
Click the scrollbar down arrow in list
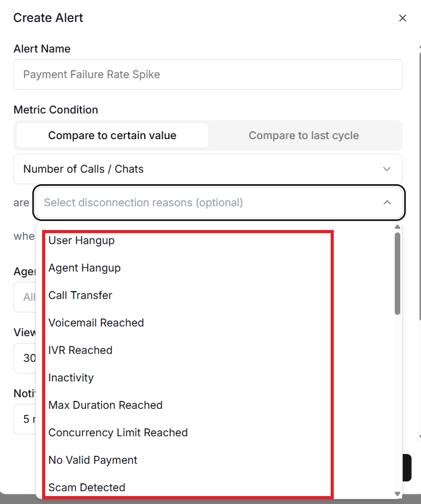pyautogui.click(x=397, y=494)
